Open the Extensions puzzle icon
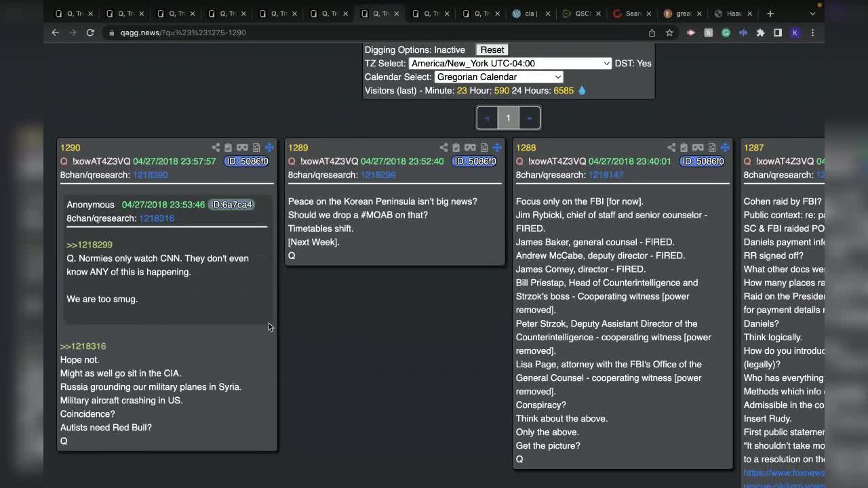 760,33
